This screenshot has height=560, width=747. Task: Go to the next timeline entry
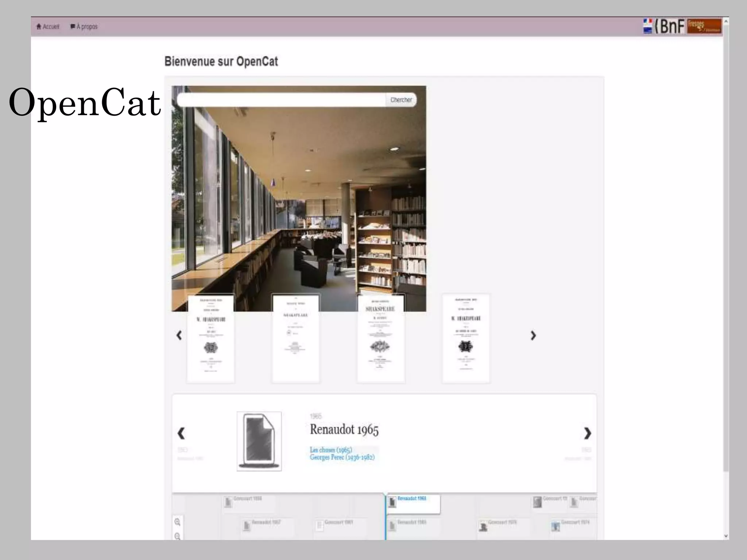point(587,433)
